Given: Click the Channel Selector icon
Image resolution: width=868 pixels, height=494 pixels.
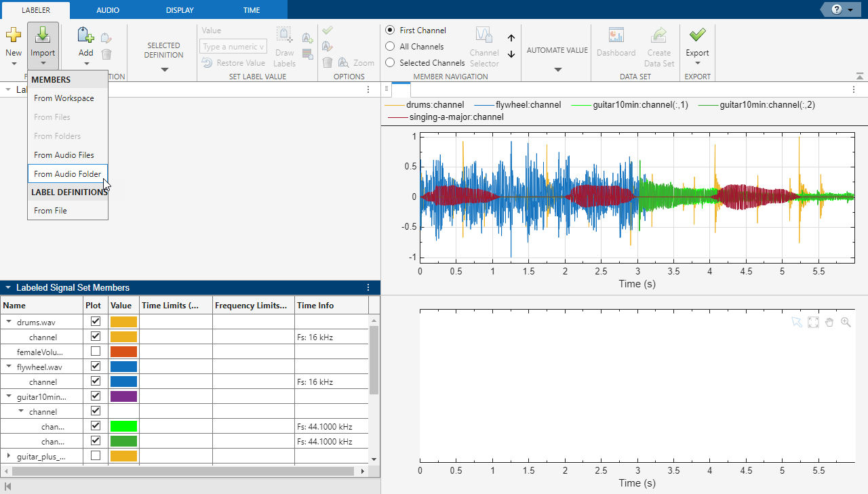Looking at the screenshot, I should click(484, 35).
